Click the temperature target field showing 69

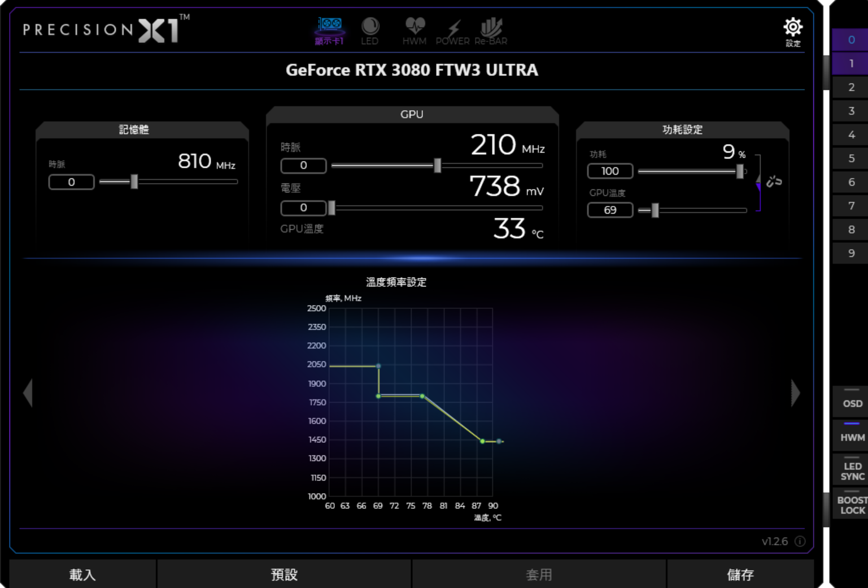coord(610,210)
